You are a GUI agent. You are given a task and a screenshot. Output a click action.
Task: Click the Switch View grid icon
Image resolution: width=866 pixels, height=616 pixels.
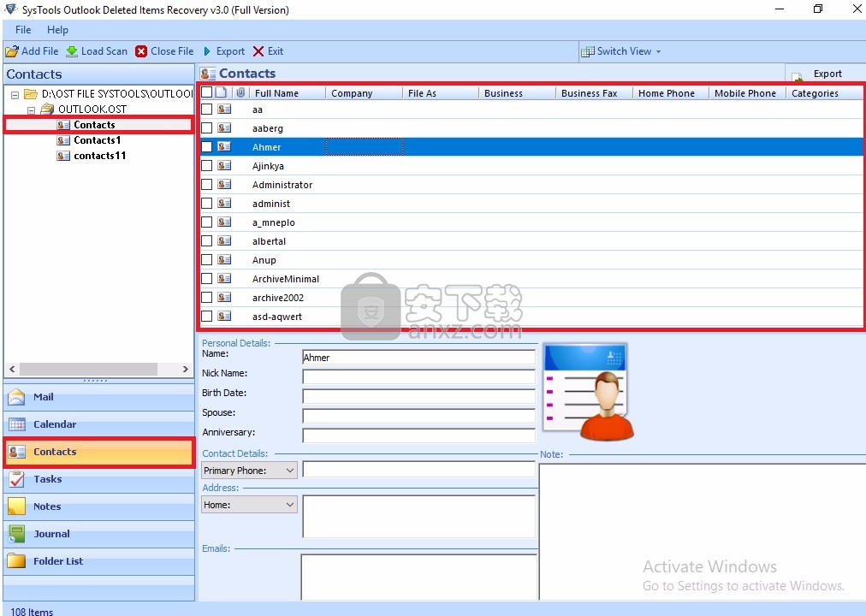click(x=588, y=51)
